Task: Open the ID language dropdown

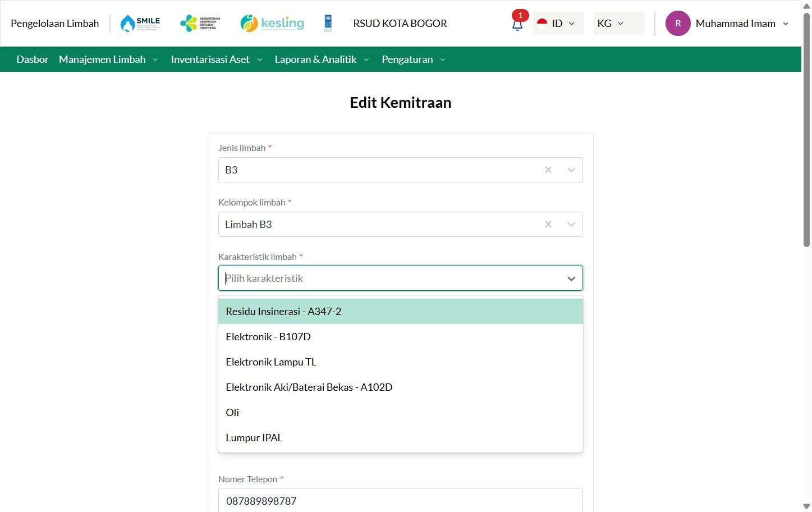Action: tap(558, 24)
